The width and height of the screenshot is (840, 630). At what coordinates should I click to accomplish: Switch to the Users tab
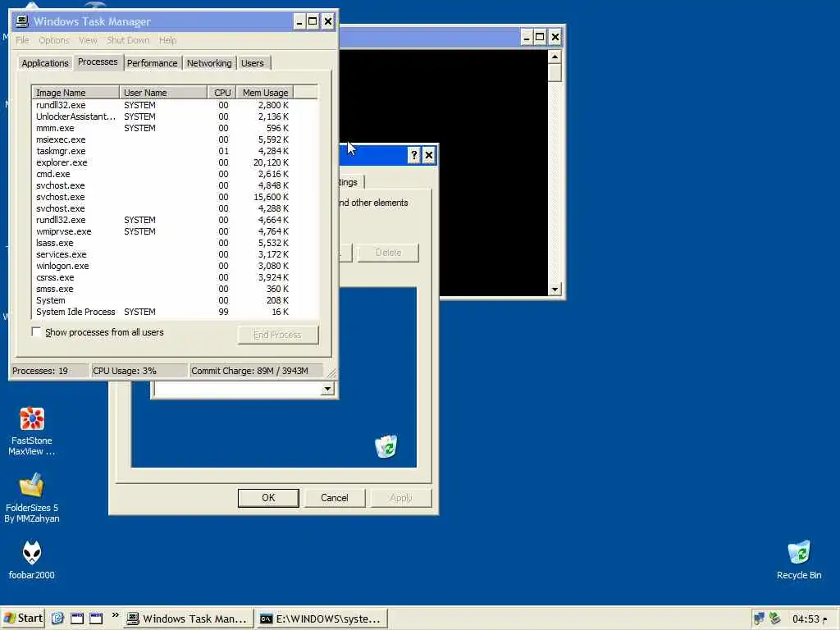253,63
